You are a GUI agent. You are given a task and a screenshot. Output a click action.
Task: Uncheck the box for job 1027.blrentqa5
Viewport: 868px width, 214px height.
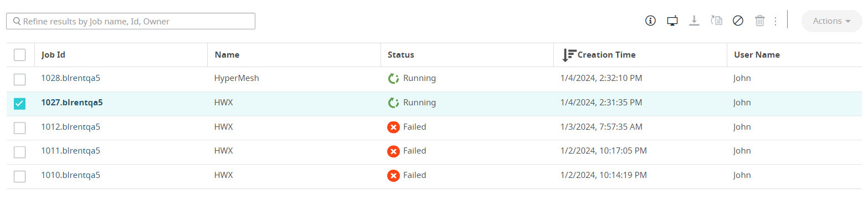click(x=19, y=104)
